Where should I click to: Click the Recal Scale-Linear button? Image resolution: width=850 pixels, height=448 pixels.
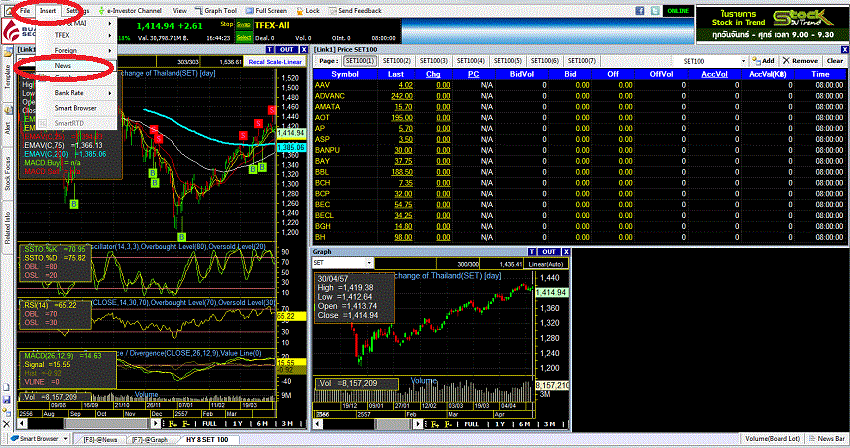275,62
